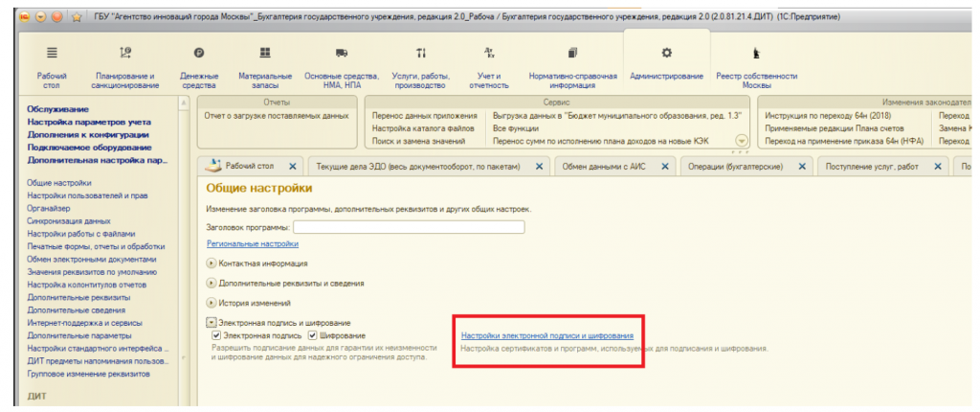
Task: Select Основные средства, НМА, НПА truck icon
Action: coord(342,54)
